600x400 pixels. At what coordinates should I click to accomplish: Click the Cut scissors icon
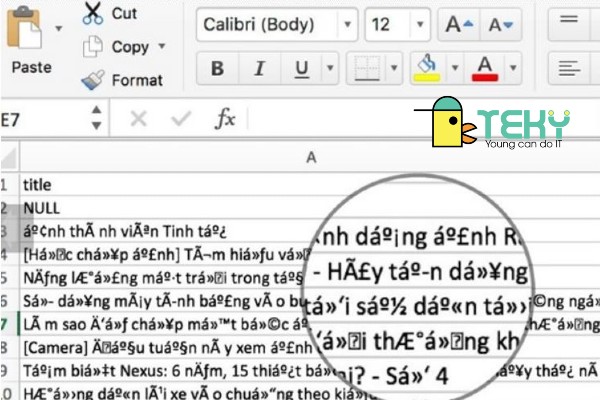coord(93,13)
